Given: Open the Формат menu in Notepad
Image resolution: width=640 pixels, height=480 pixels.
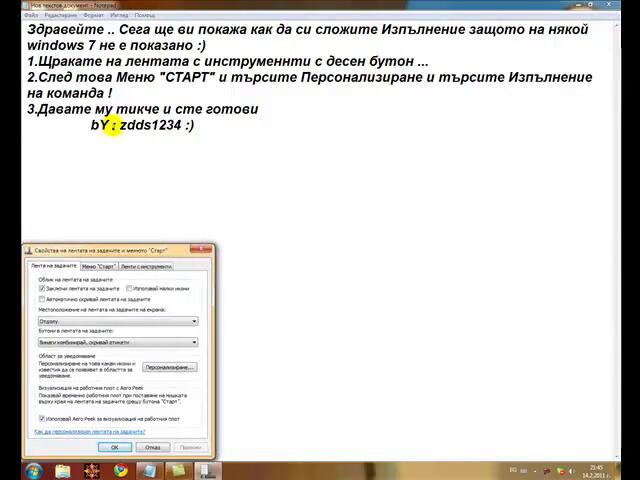Looking at the screenshot, I should coord(93,16).
